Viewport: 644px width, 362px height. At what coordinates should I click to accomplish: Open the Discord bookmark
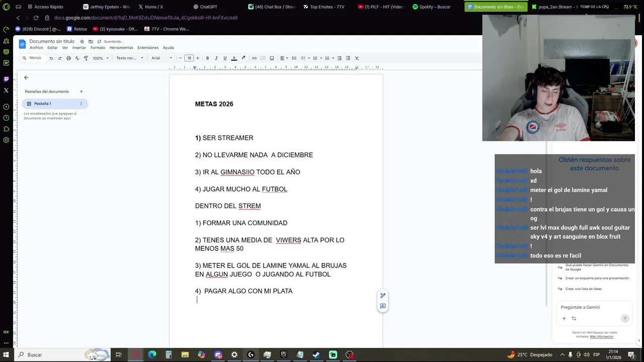click(38, 29)
